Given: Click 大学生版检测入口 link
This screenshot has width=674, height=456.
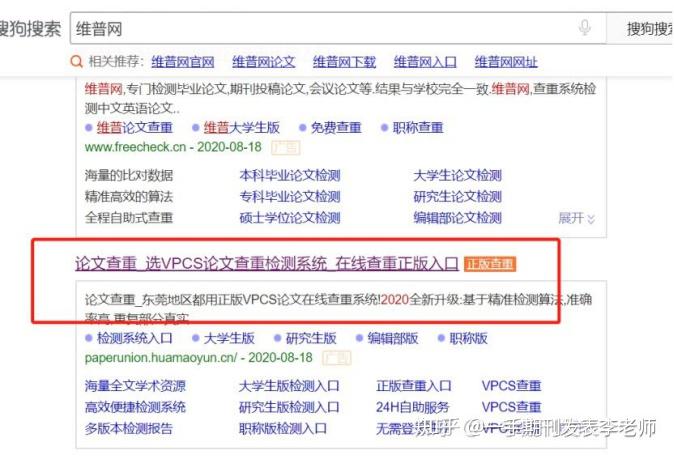Looking at the screenshot, I should pyautogui.click(x=289, y=386).
